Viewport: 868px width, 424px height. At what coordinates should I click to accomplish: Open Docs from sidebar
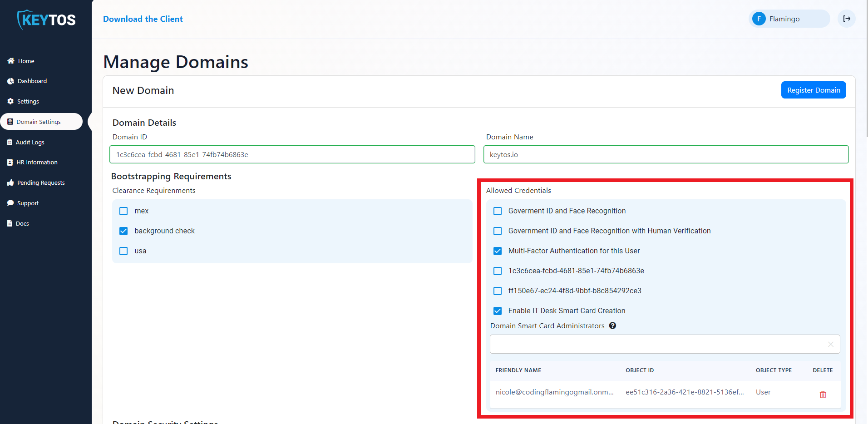click(x=22, y=223)
